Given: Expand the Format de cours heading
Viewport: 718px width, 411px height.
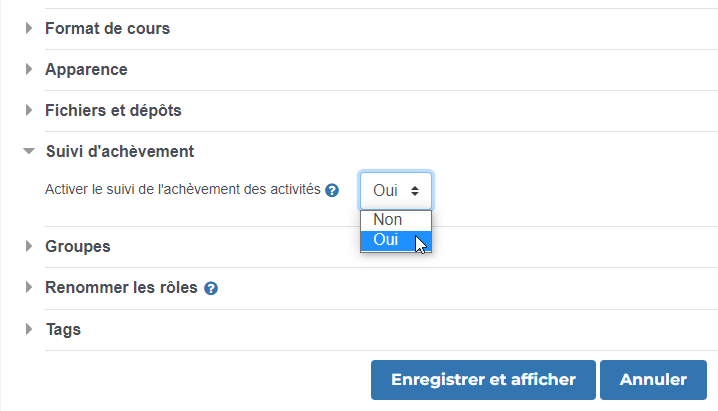Looking at the screenshot, I should (x=107, y=29).
